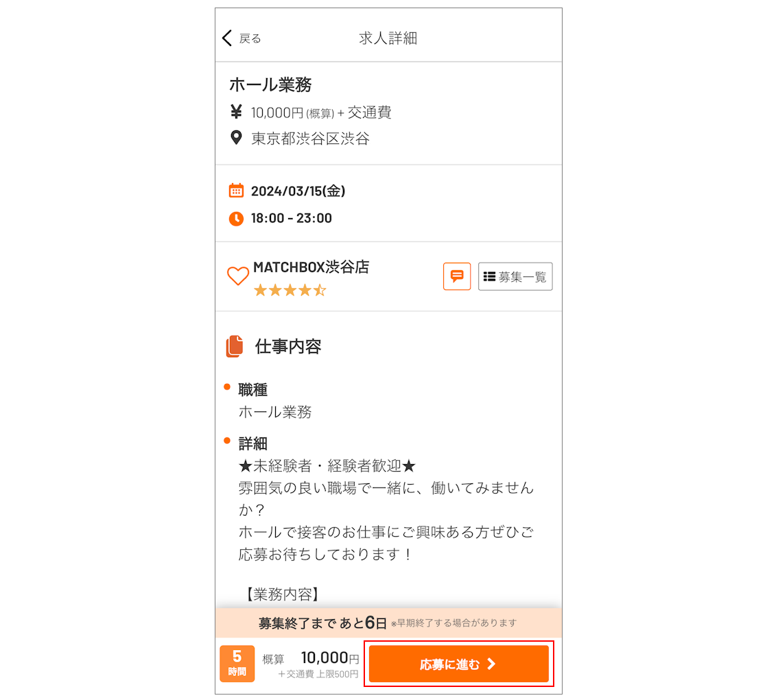Click the back chevron arrow
The image size is (778, 700).
coord(228,38)
